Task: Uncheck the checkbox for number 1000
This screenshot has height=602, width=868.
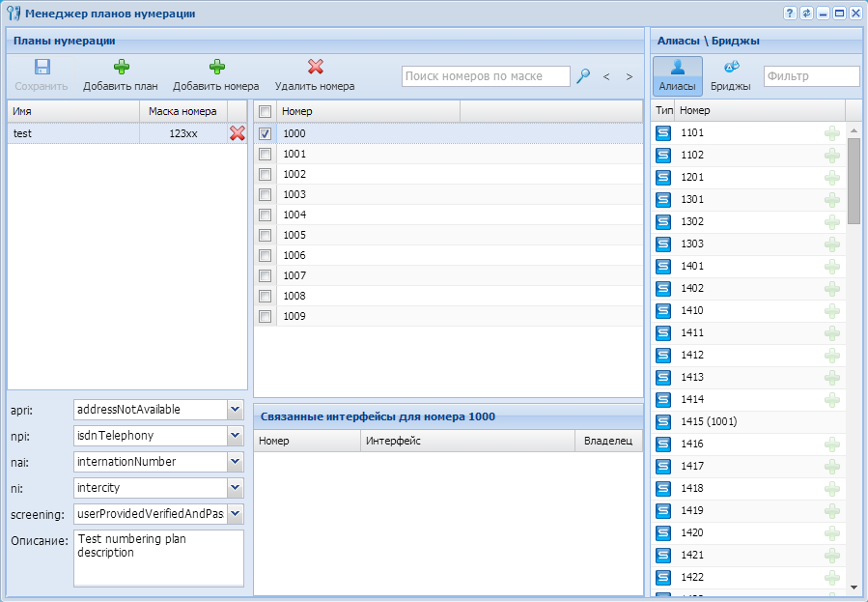Action: [x=266, y=134]
